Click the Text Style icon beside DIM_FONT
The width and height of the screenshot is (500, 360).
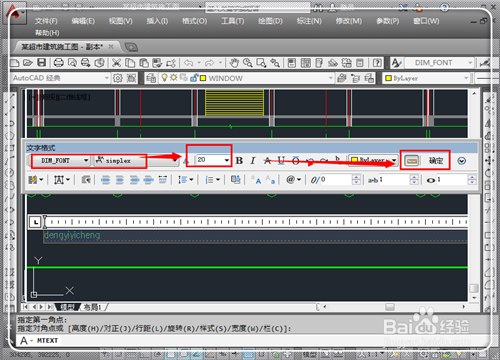(396, 63)
